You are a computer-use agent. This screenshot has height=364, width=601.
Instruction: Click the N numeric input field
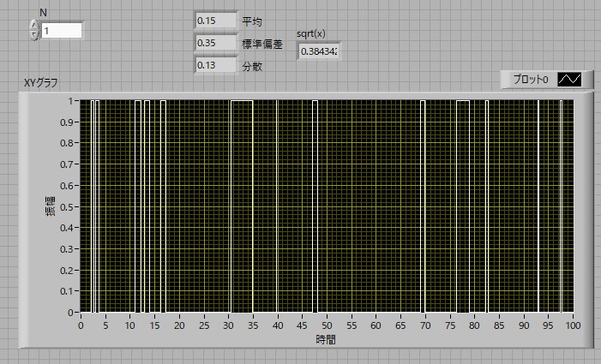click(61, 30)
